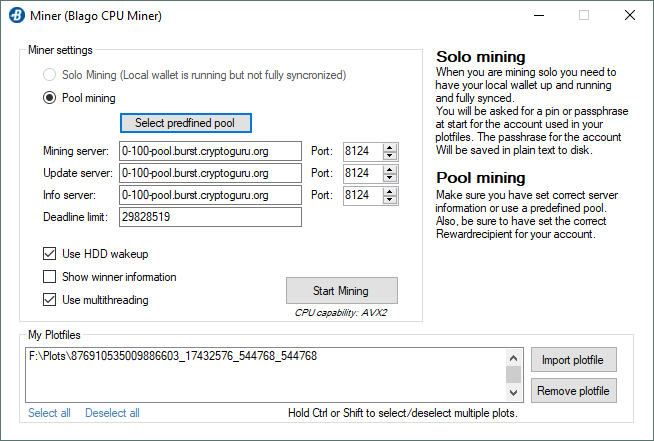Image resolution: width=654 pixels, height=441 pixels.
Task: Click the Burst app icon in title bar
Action: point(17,15)
